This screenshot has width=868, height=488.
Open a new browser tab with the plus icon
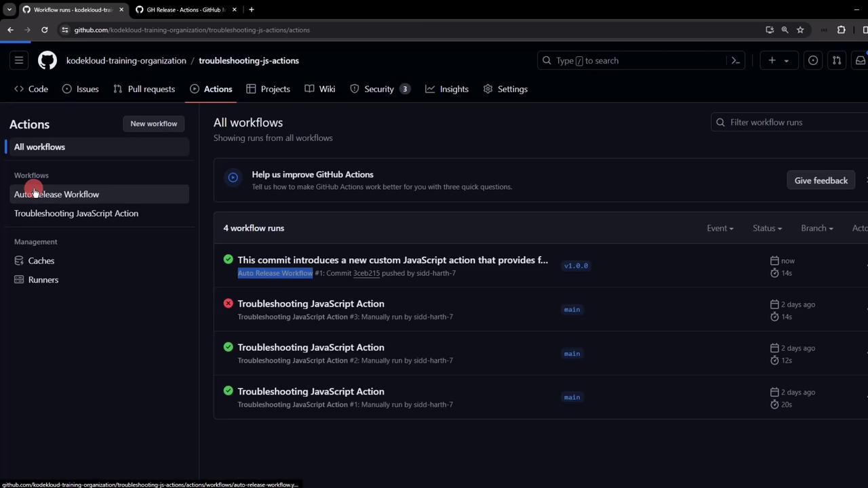(251, 9)
